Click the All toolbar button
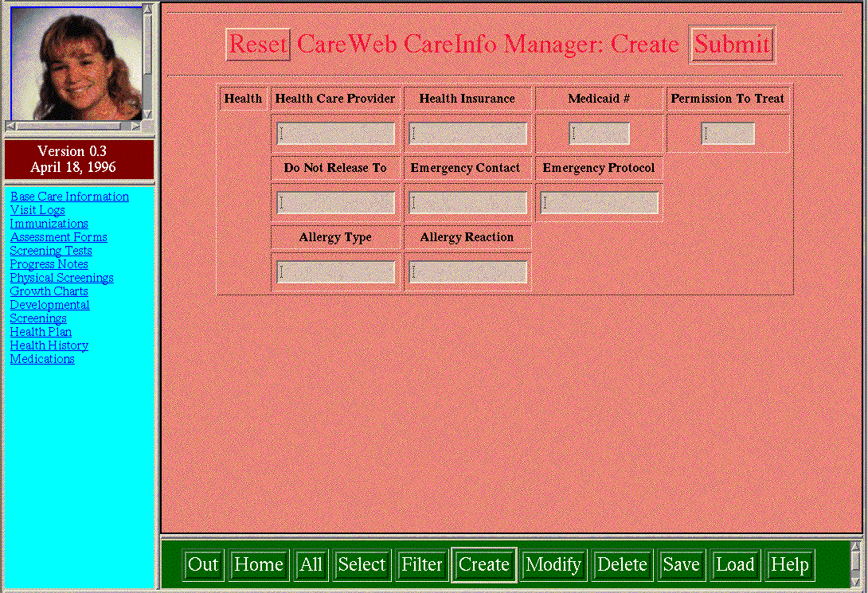The image size is (868, 593). click(x=311, y=565)
